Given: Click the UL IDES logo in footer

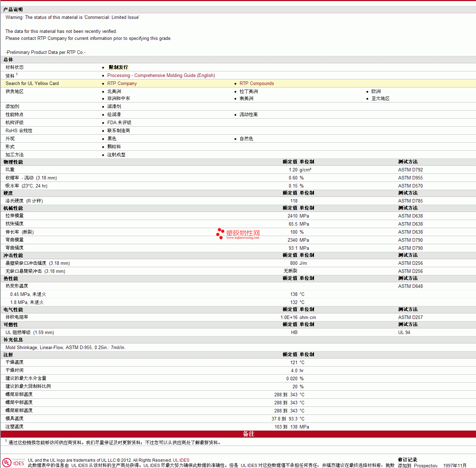Looking at the screenshot, I should pos(13,462).
